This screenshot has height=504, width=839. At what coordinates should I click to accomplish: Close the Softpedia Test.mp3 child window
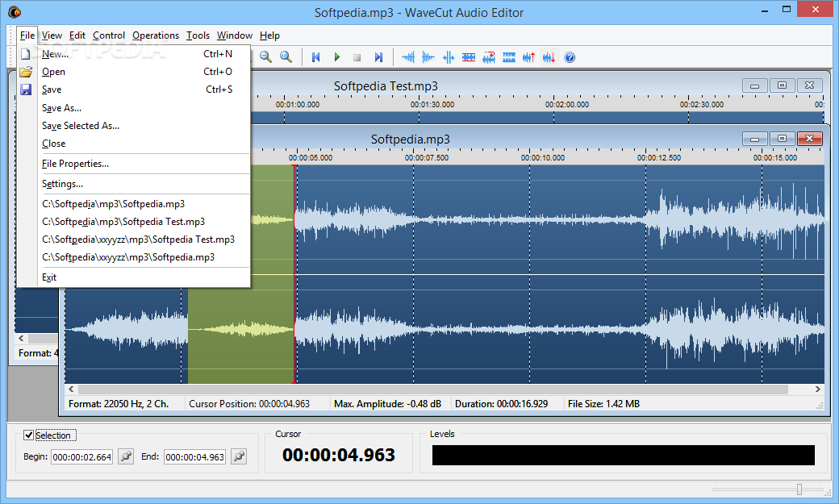pos(810,85)
